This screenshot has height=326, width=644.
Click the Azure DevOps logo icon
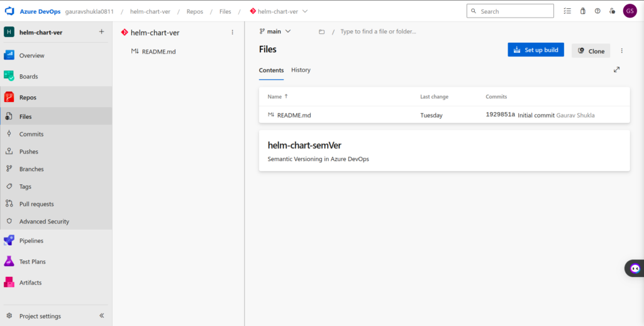point(9,11)
